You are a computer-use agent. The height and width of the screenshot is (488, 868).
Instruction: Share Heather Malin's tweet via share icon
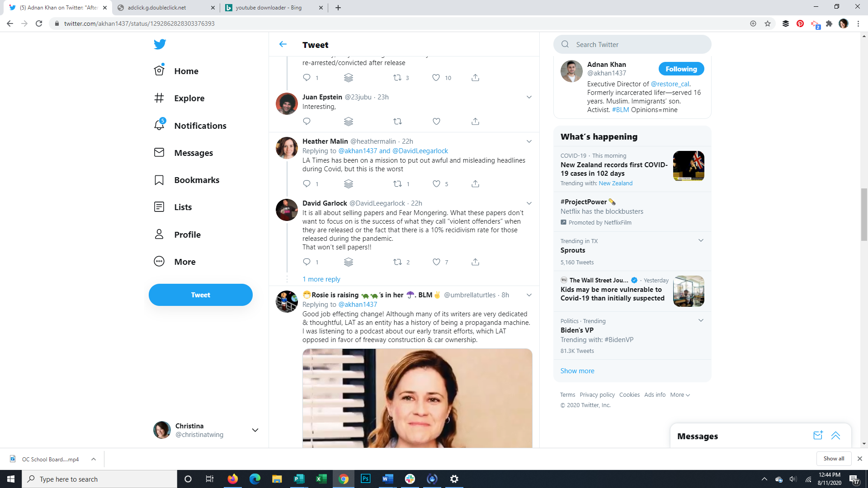point(475,184)
